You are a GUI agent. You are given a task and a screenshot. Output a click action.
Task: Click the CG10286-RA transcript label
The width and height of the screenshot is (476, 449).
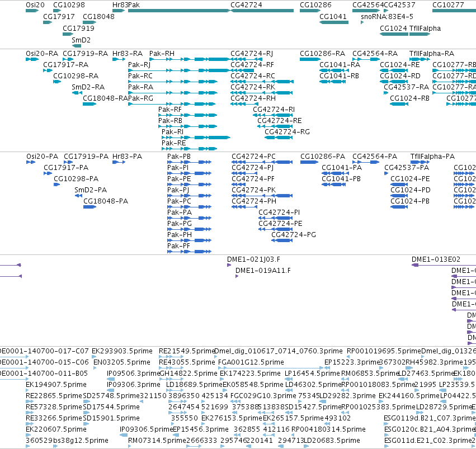(322, 53)
